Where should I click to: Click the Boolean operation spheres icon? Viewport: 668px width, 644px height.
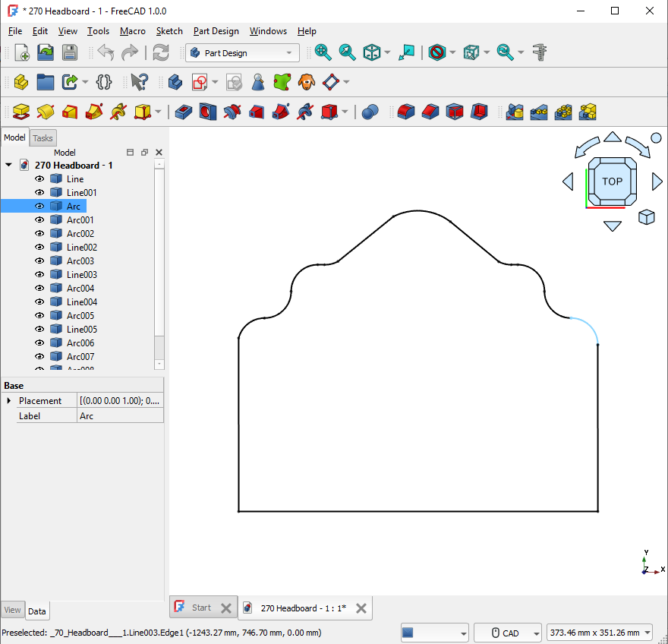pyautogui.click(x=370, y=112)
